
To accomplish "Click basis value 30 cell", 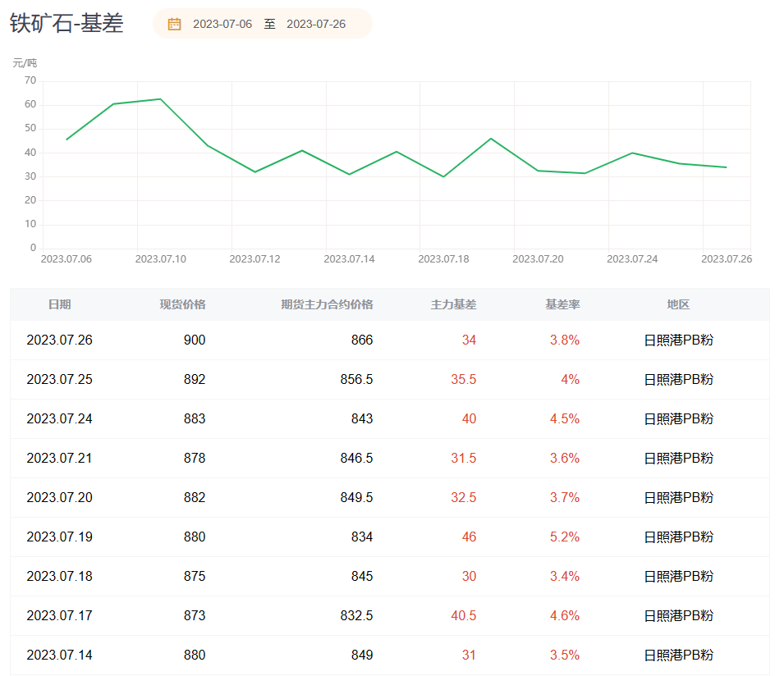I will (x=469, y=577).
